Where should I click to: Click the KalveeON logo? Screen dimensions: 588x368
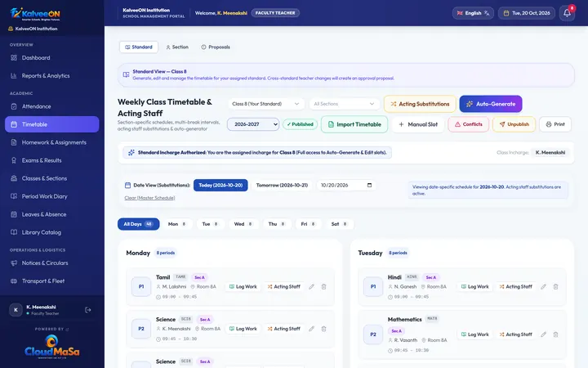coord(35,14)
